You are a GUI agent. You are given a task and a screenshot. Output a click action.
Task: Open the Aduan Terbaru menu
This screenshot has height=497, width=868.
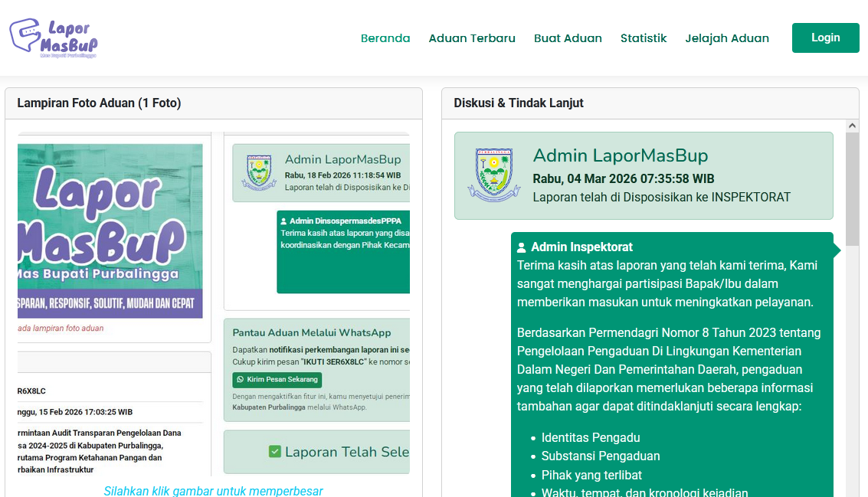pos(472,38)
